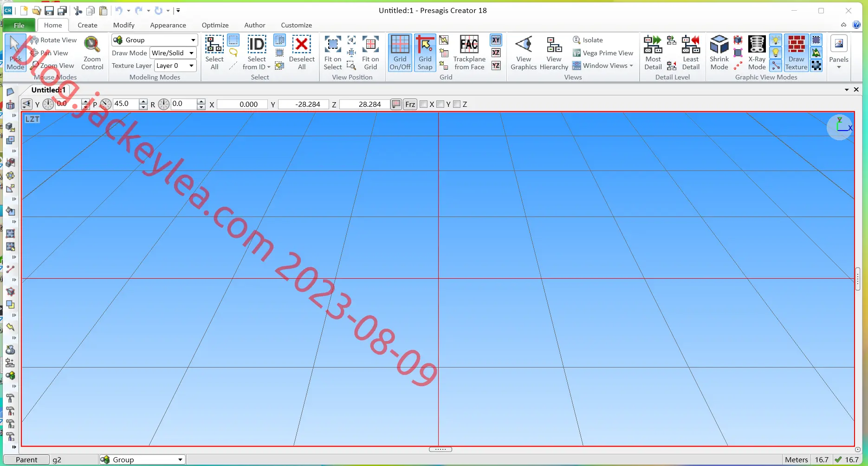Show Most Detail level

coord(653,53)
